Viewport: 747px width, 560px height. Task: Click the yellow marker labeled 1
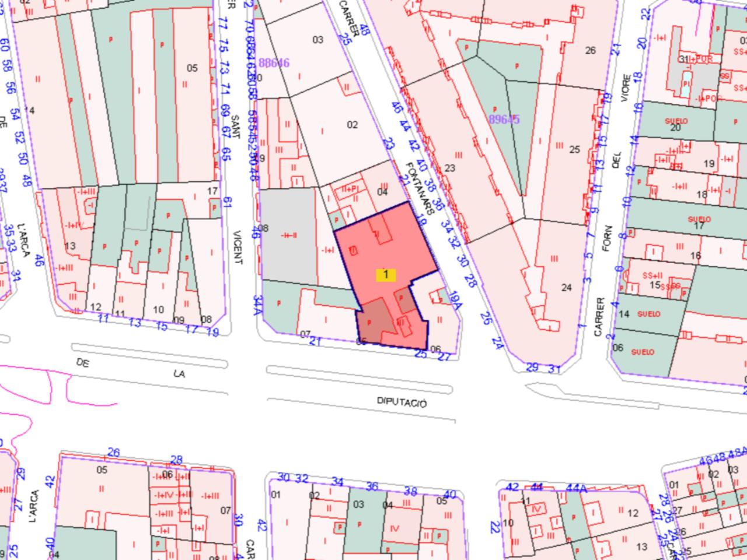[x=385, y=275]
